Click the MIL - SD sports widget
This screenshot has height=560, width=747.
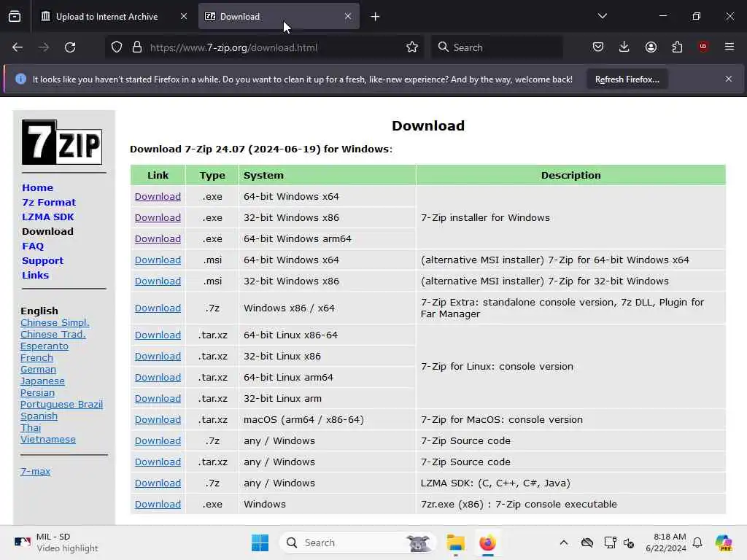(x=56, y=542)
